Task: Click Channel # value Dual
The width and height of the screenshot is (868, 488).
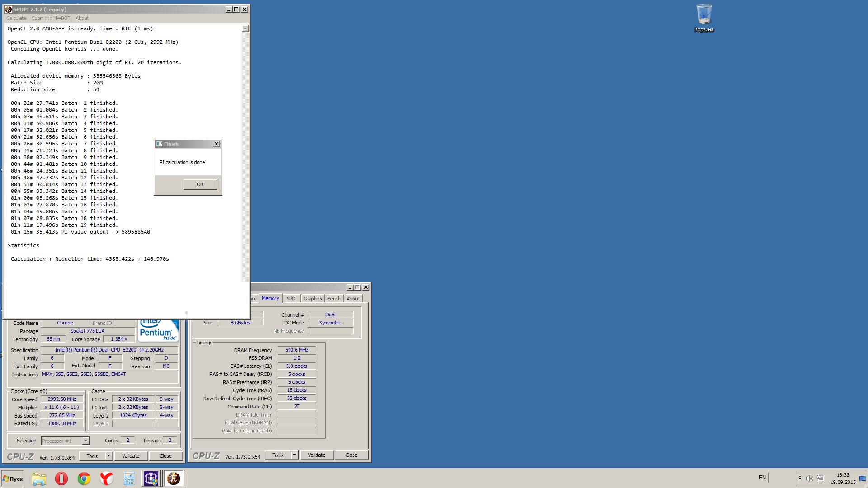Action: click(330, 314)
